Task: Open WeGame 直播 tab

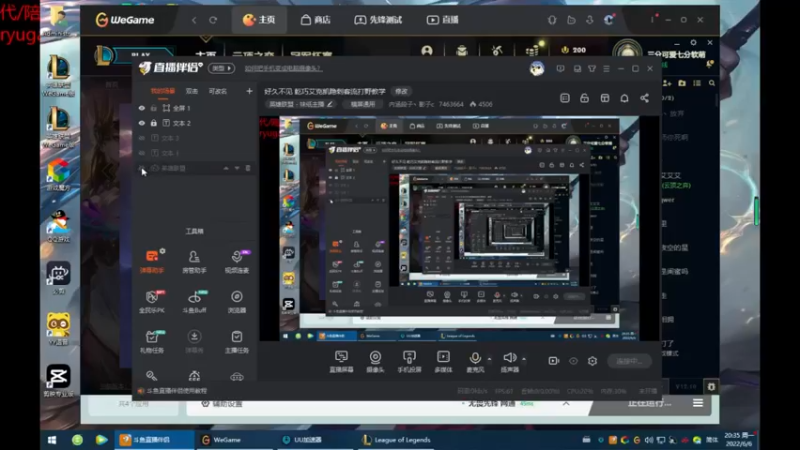Action: (442, 20)
